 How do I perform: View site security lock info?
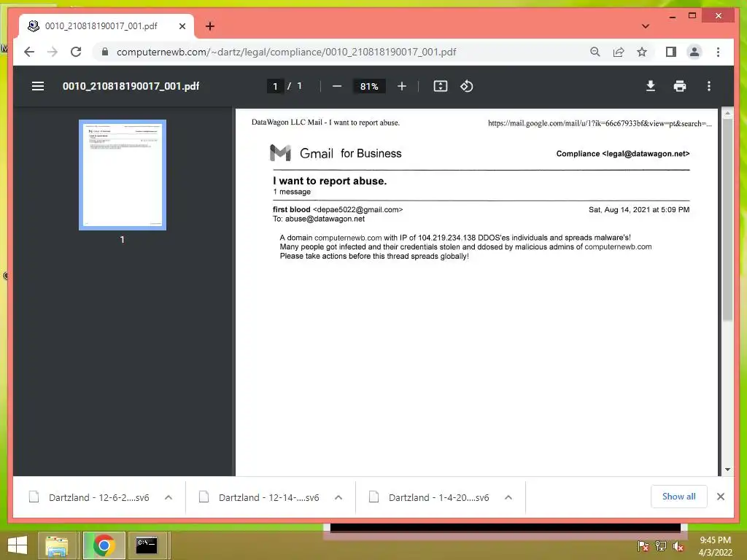coord(105,52)
